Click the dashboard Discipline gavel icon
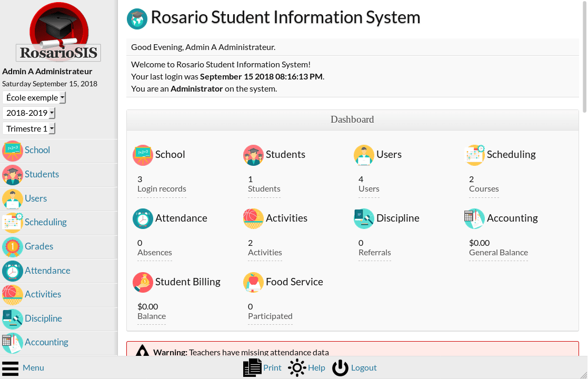Screen dimensions: 588x379 coord(364,218)
